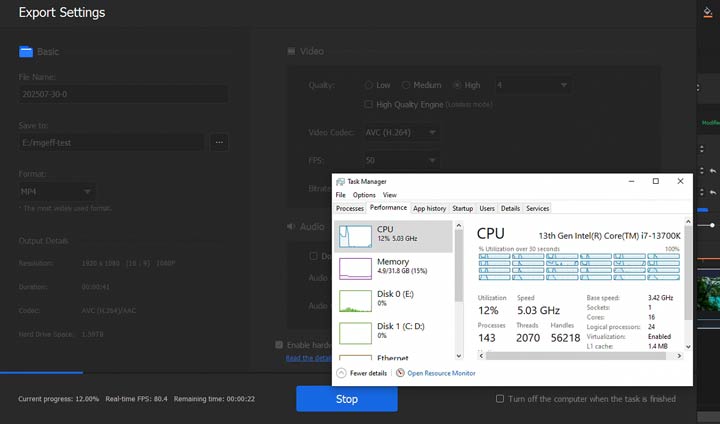Check Turn off computer when task finished
Image resolution: width=720 pixels, height=424 pixels.
[500, 399]
